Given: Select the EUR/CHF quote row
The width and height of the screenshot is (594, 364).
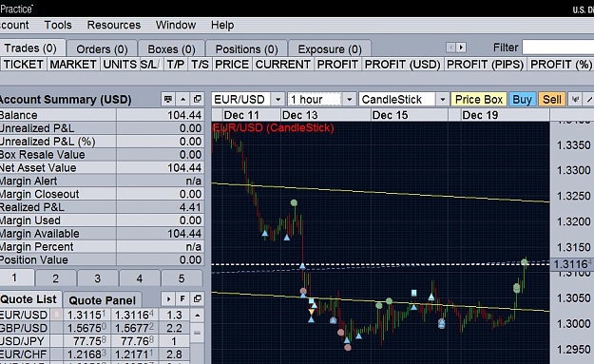Looking at the screenshot, I should [x=95, y=354].
